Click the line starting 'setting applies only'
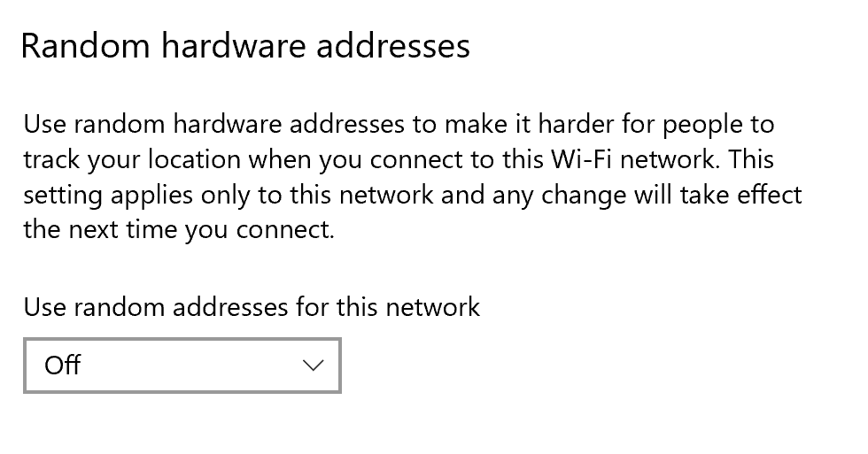The height and width of the screenshot is (454, 868). [x=412, y=196]
